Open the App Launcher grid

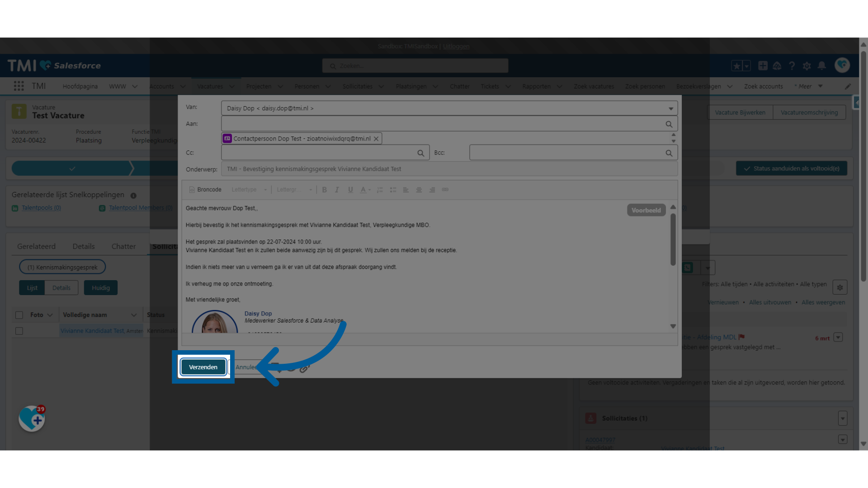coord(19,86)
